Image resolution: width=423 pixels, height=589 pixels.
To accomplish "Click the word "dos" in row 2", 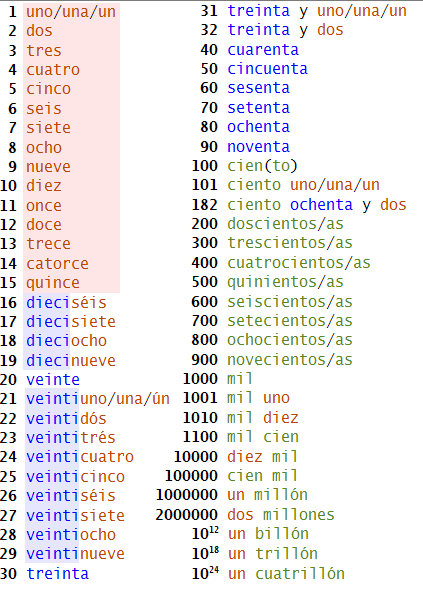I will click(x=39, y=31).
